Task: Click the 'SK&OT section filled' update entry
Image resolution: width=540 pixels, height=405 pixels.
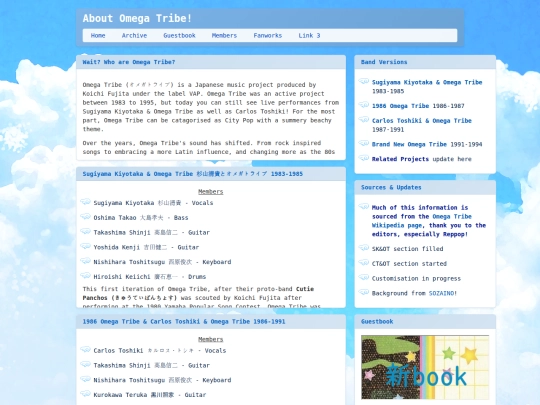Action: point(407,249)
